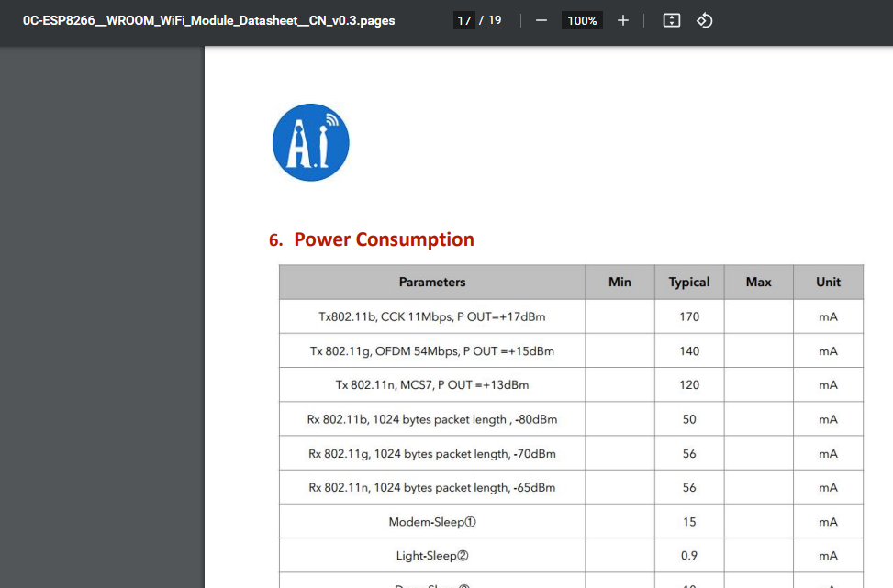This screenshot has height=588, width=893.
Task: Select the '6. Power Consumption' heading
Action: pos(372,239)
